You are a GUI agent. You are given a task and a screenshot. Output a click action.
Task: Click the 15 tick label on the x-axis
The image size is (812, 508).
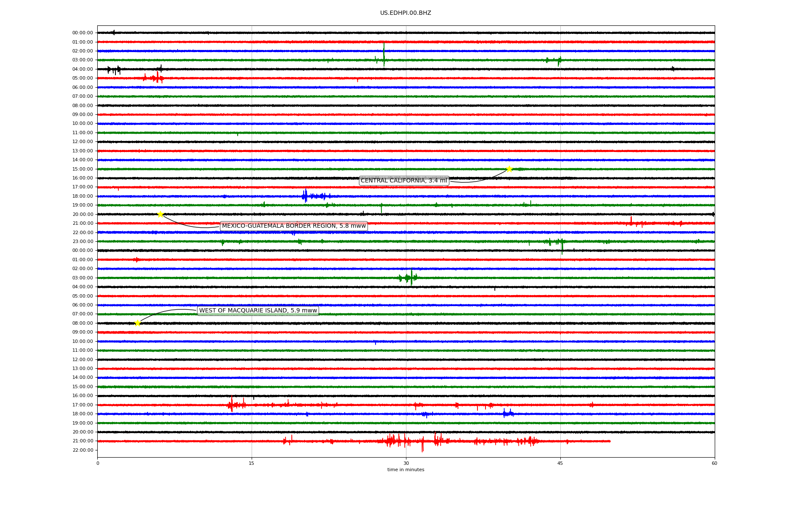(252, 463)
